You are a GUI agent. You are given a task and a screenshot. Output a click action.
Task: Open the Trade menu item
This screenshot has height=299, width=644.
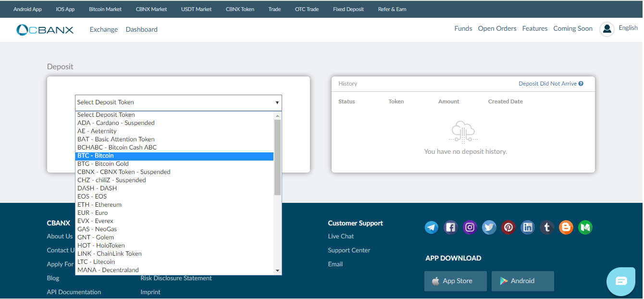coord(274,9)
